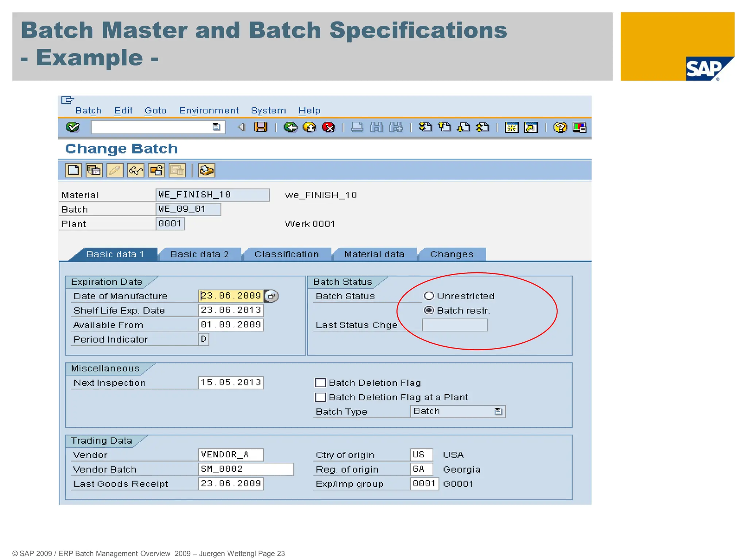Image resolution: width=747 pixels, height=560 pixels.
Task: Switch to the Basic data 1 tab
Action: [x=115, y=254]
